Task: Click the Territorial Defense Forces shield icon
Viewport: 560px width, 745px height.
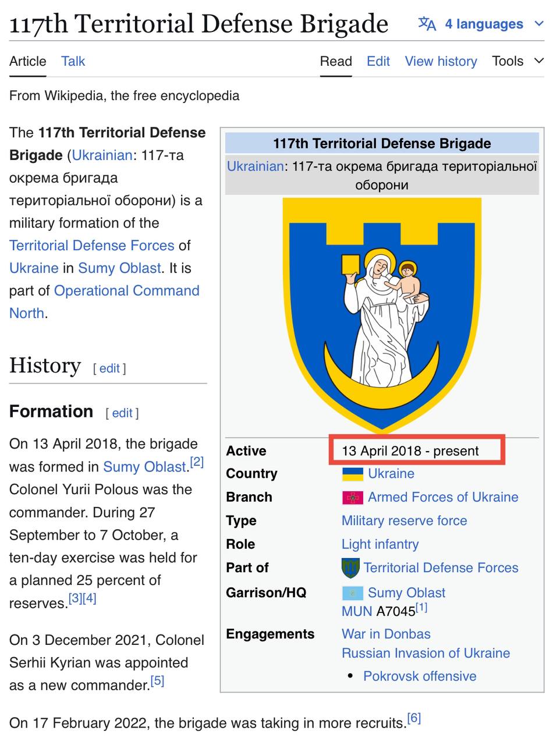Action: tap(350, 567)
